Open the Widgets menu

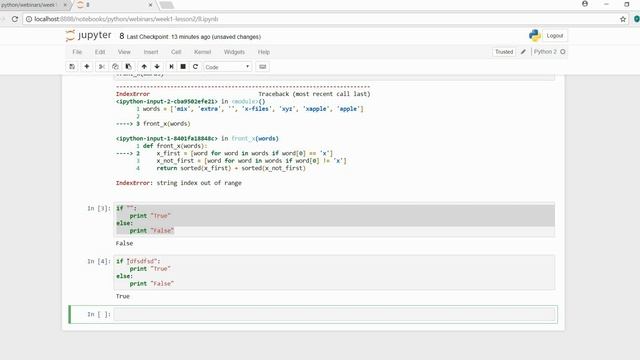[x=234, y=52]
